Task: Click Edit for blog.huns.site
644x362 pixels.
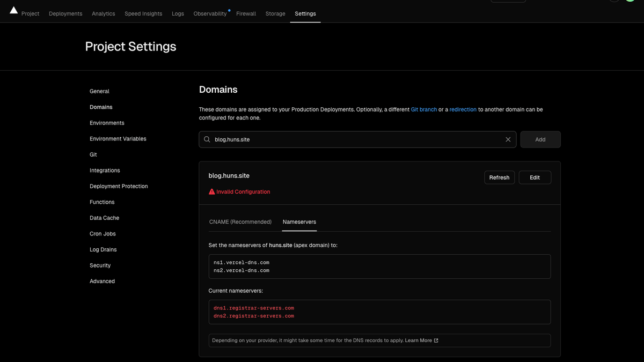Action: [x=535, y=178]
